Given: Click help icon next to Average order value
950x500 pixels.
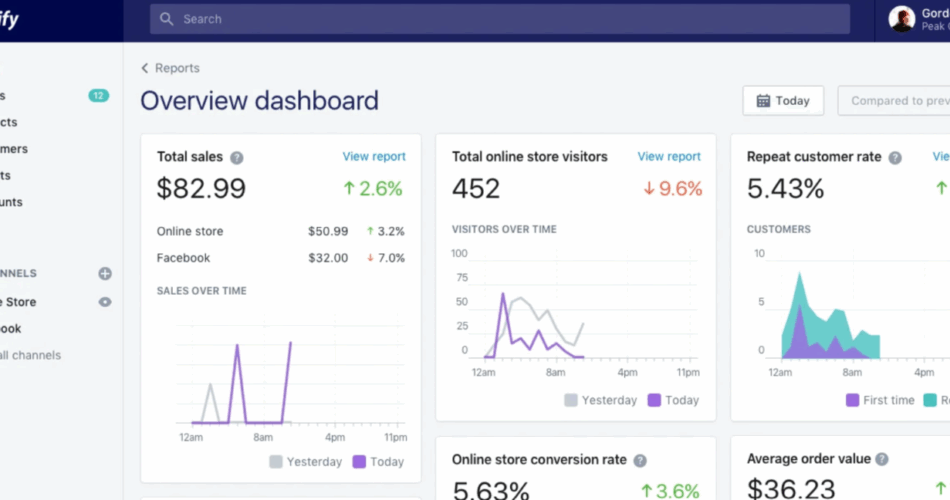Looking at the screenshot, I should point(882,460).
